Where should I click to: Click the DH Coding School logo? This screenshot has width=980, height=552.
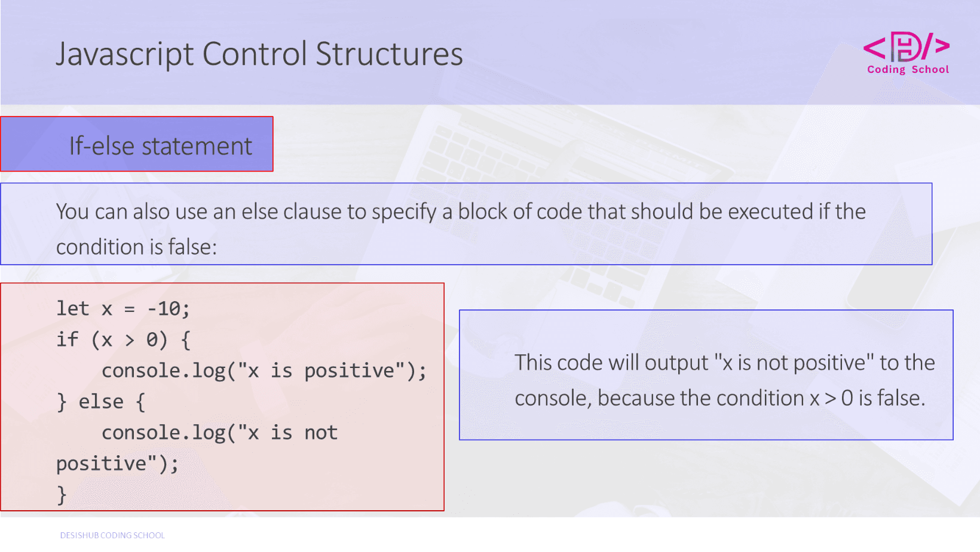(x=906, y=47)
